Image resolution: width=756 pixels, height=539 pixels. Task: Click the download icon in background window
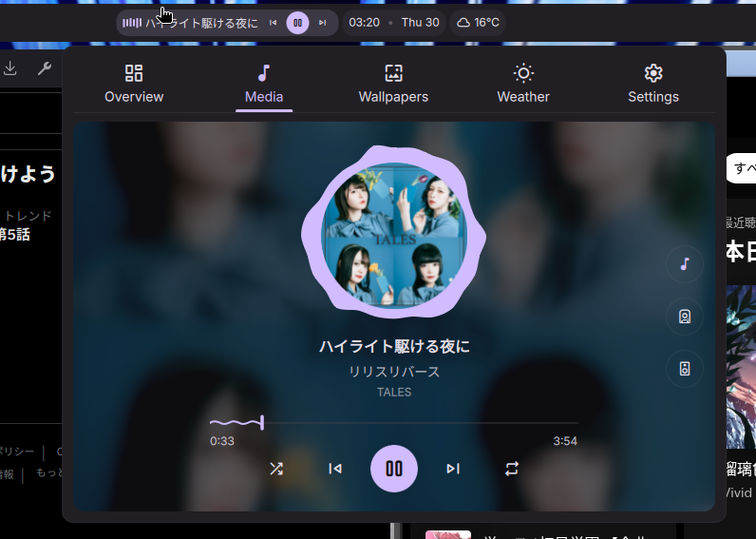pos(10,68)
